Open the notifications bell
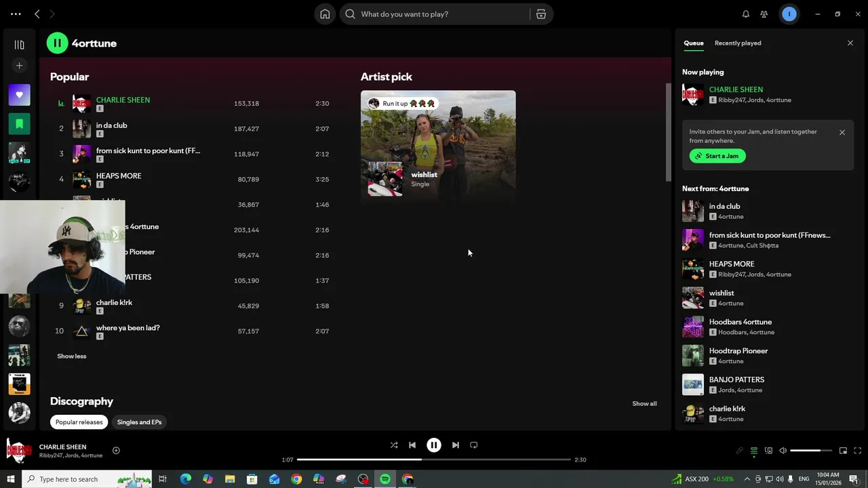Screen dimensions: 868x488 pos(746,14)
